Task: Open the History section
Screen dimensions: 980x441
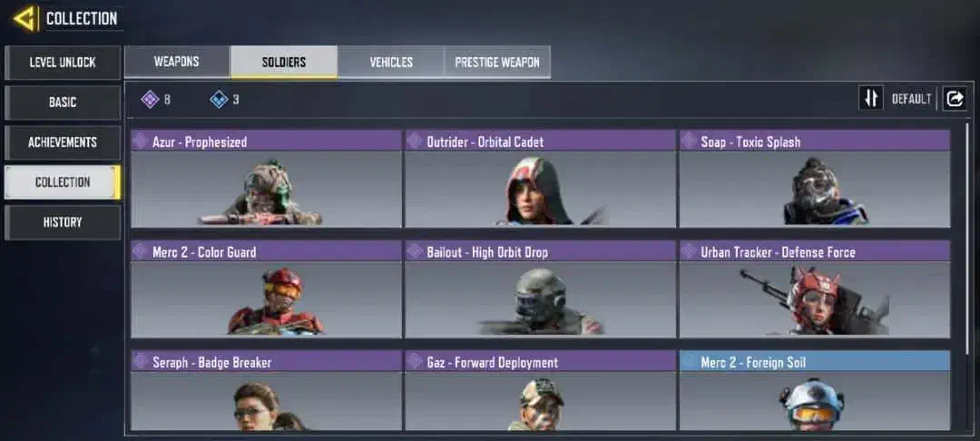Action: [63, 222]
